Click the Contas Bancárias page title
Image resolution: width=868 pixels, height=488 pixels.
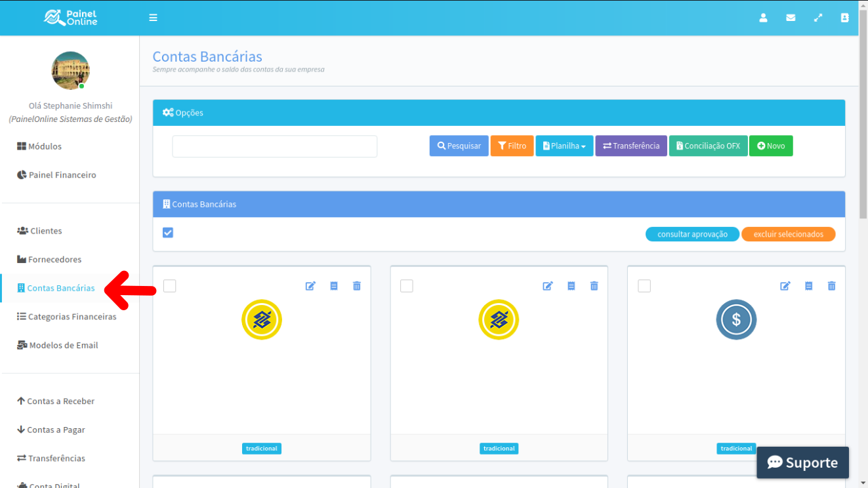[x=207, y=56]
